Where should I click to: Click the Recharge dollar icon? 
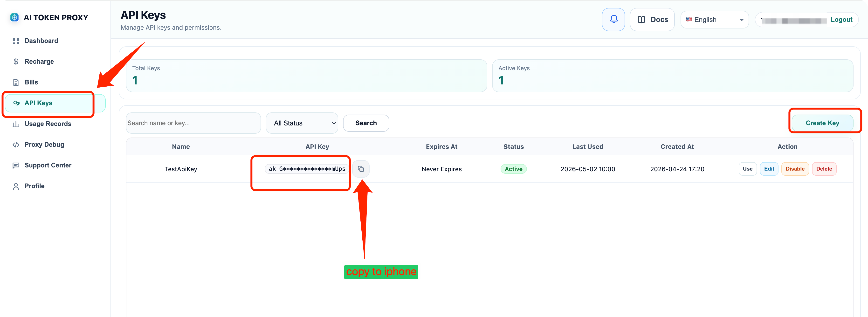pyautogui.click(x=16, y=62)
